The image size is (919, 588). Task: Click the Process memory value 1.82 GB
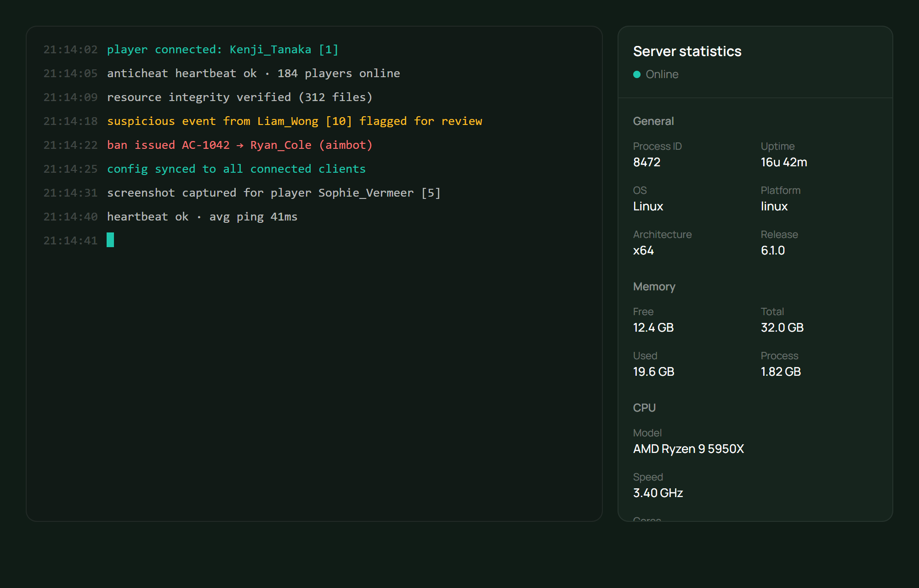tap(781, 372)
